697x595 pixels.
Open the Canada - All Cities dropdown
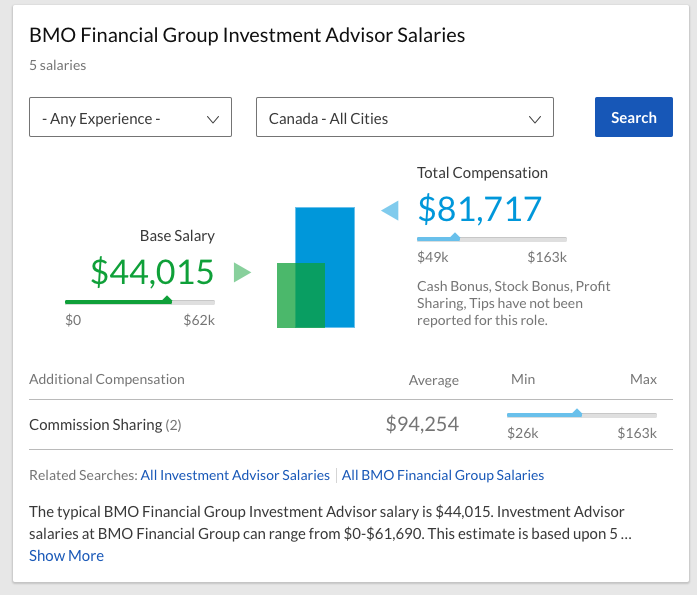(405, 117)
